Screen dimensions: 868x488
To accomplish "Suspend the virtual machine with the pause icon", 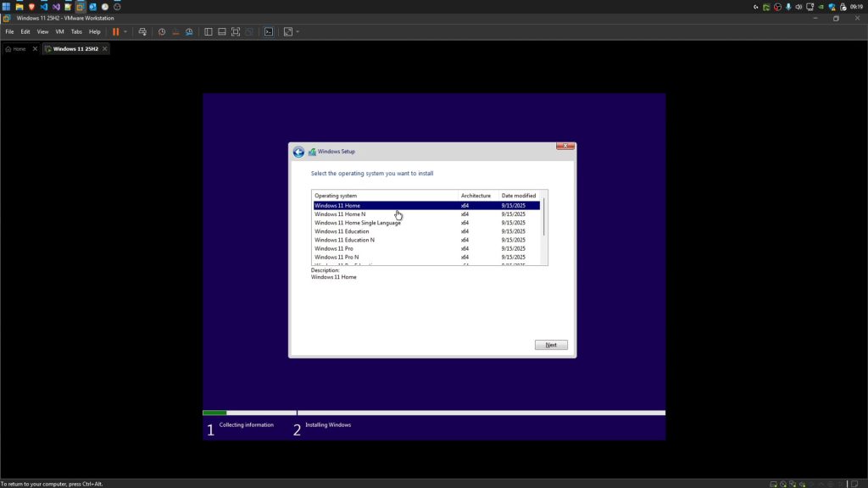I will [x=116, y=31].
